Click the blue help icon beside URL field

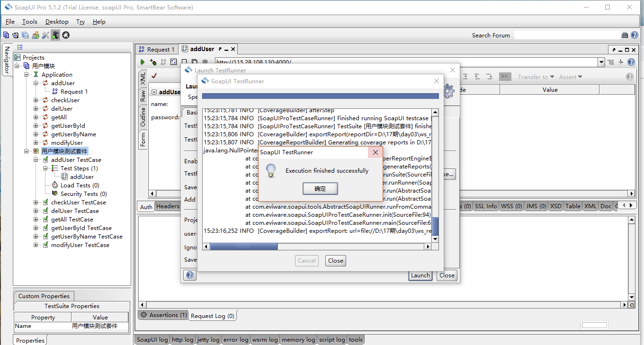coord(631,62)
